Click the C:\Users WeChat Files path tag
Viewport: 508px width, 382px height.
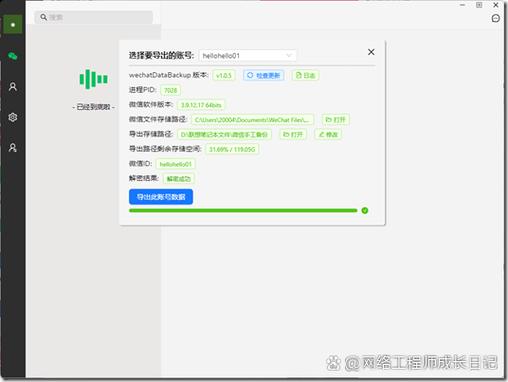(x=252, y=120)
